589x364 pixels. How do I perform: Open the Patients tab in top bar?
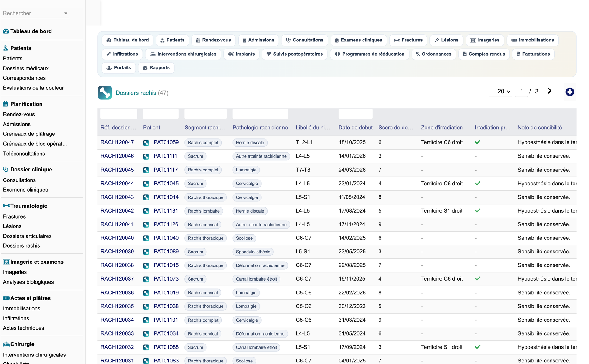click(x=172, y=40)
